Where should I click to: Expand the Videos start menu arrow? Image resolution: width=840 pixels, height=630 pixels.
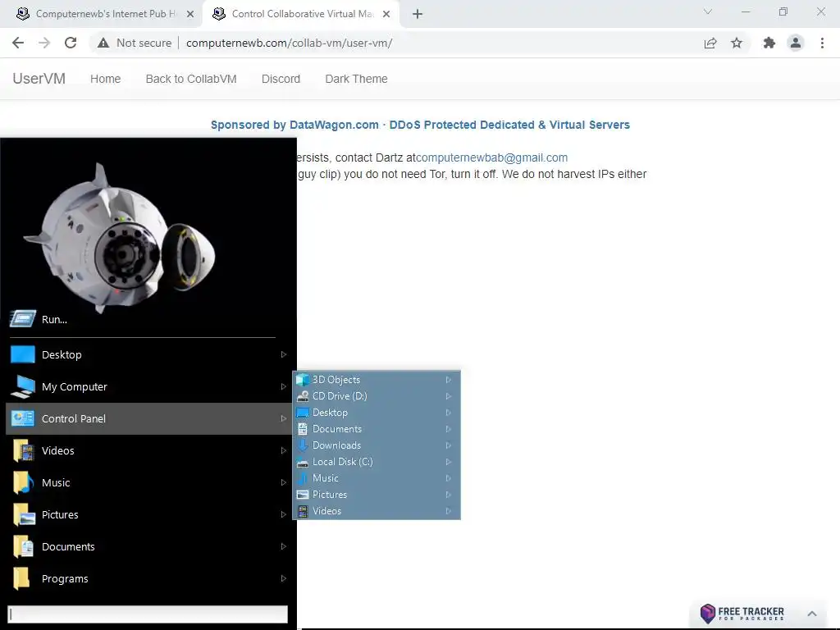(x=284, y=450)
